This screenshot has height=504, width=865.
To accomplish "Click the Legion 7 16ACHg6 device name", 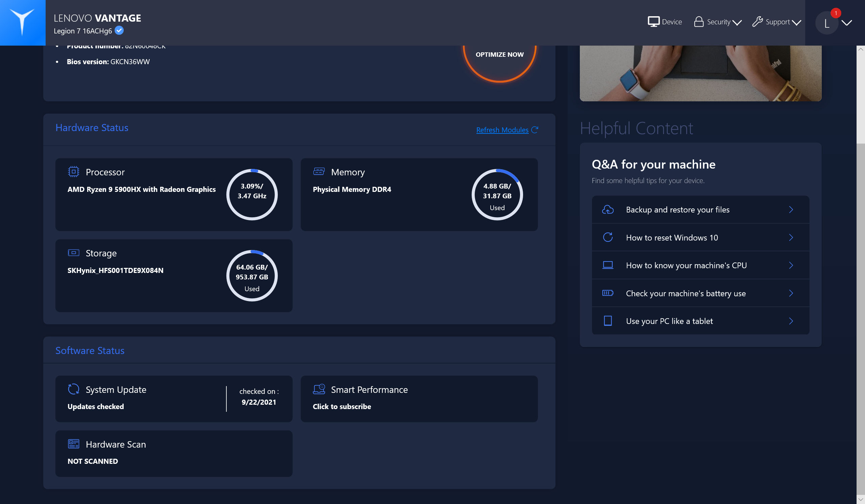I will [x=83, y=31].
